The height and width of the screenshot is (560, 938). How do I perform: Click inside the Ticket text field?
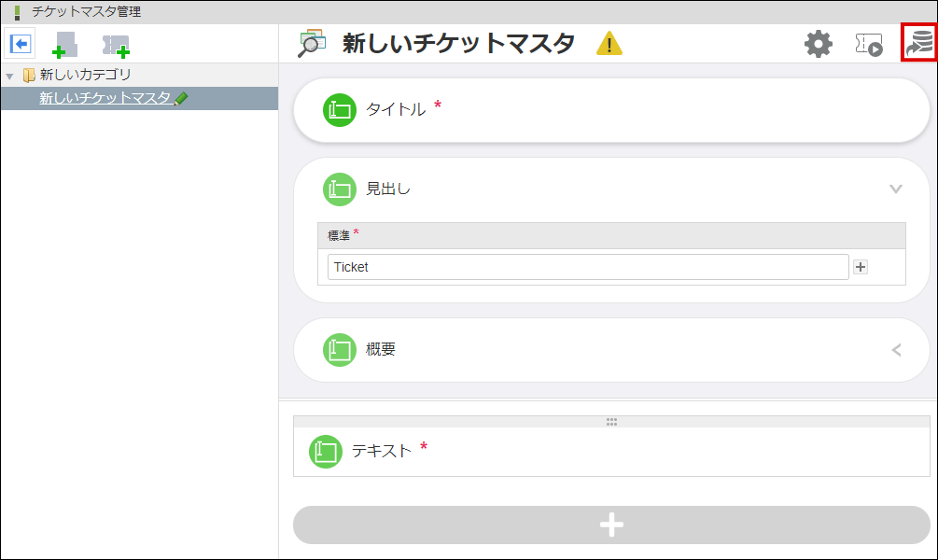(x=588, y=267)
